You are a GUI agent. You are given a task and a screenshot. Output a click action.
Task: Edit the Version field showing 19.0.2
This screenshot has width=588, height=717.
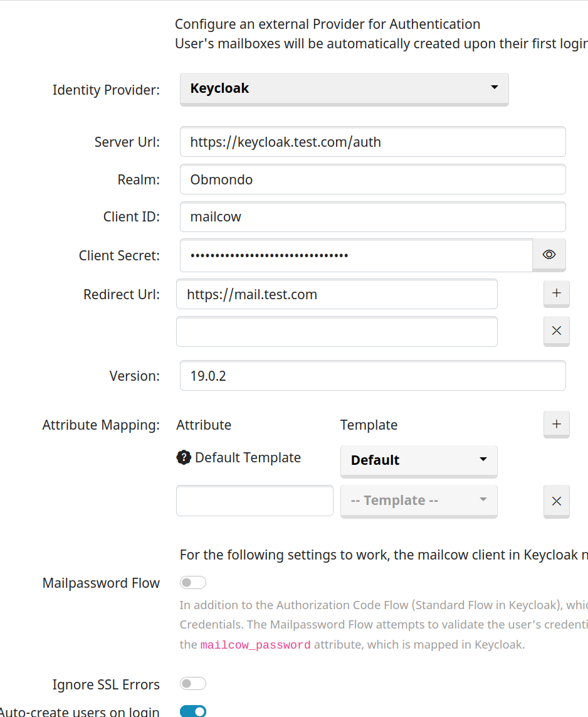[372, 376]
